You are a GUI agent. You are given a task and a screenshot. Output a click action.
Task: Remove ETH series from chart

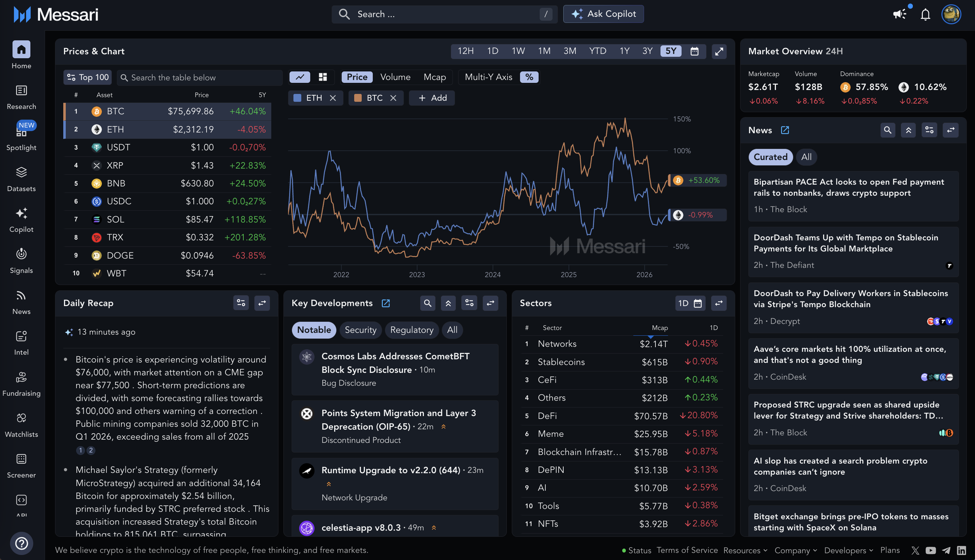(332, 98)
